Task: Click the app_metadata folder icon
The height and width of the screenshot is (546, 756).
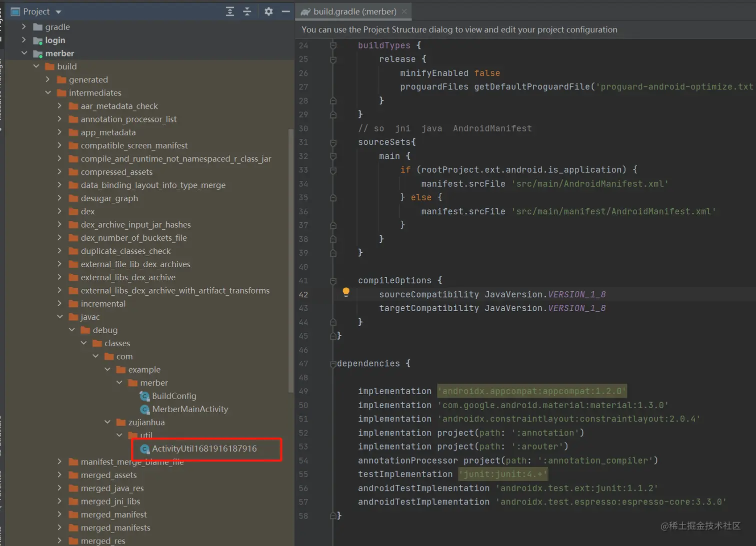Action: pos(73,132)
